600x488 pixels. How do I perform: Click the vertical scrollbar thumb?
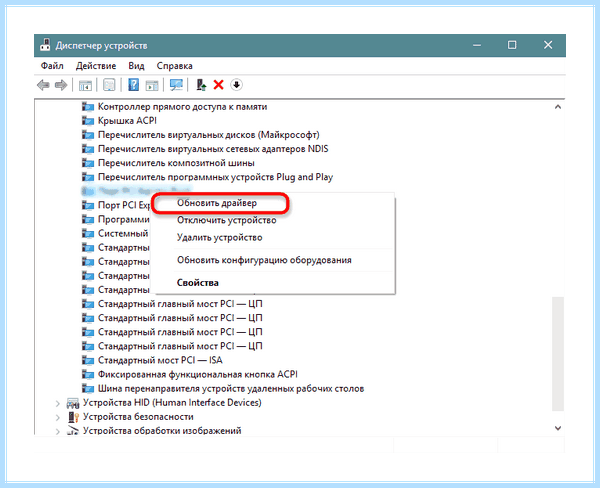coord(558,354)
